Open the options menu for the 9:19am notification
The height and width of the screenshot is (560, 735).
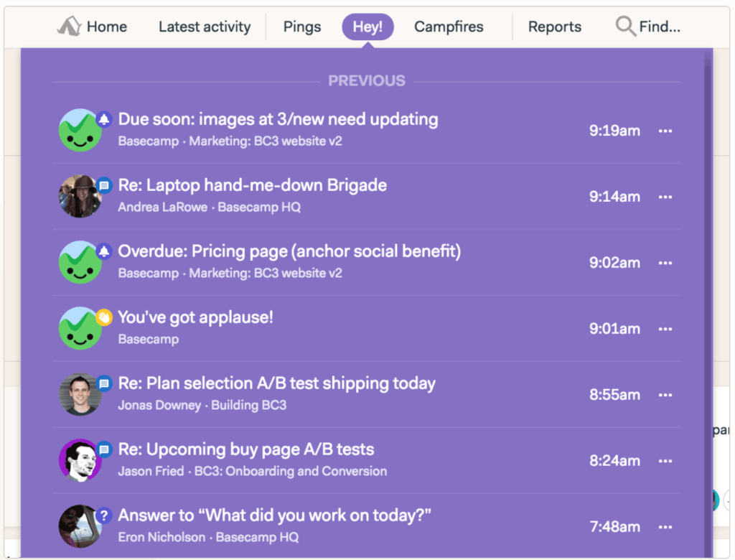(665, 131)
